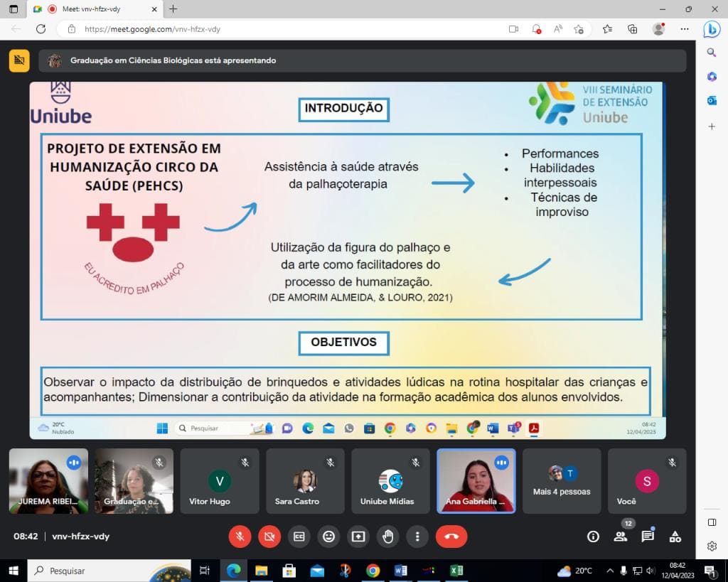Select the Vitor Hugo participant tile
This screenshot has width=728, height=582.
coord(219,481)
